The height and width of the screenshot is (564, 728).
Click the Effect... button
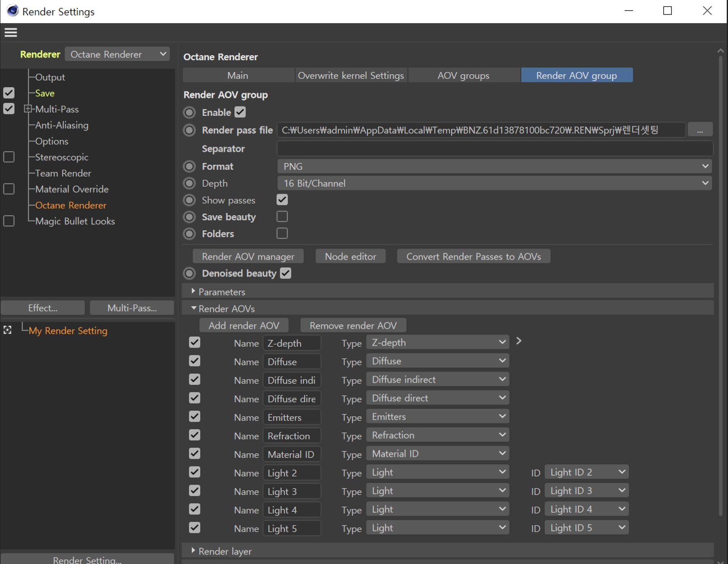43,308
